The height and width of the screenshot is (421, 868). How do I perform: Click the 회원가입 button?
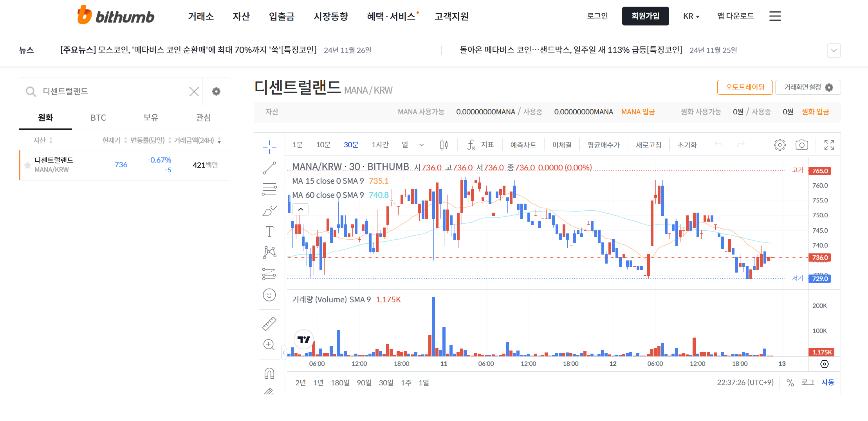pyautogui.click(x=645, y=16)
